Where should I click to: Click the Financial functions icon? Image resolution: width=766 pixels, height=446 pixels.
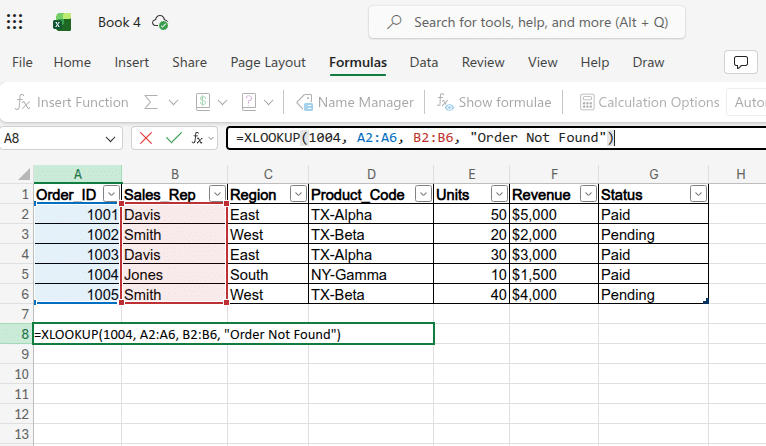coord(203,102)
